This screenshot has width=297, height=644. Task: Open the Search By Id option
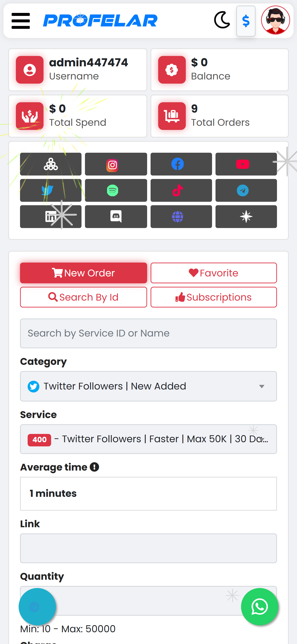point(84,297)
